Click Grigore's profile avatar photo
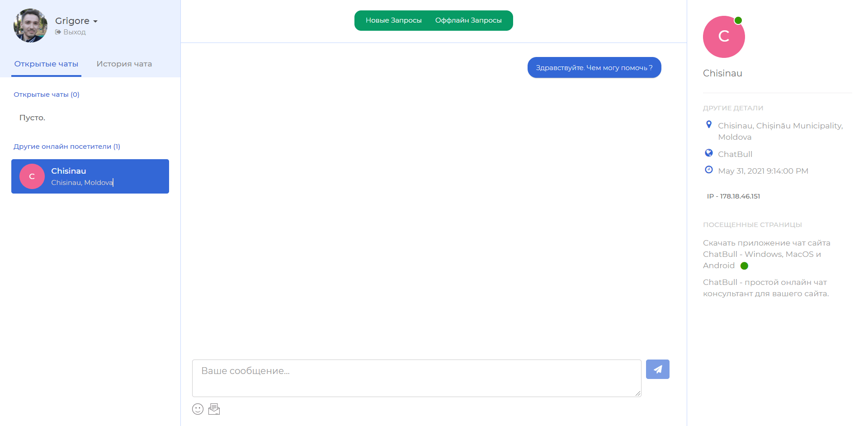This screenshot has width=868, height=426. 30,26
